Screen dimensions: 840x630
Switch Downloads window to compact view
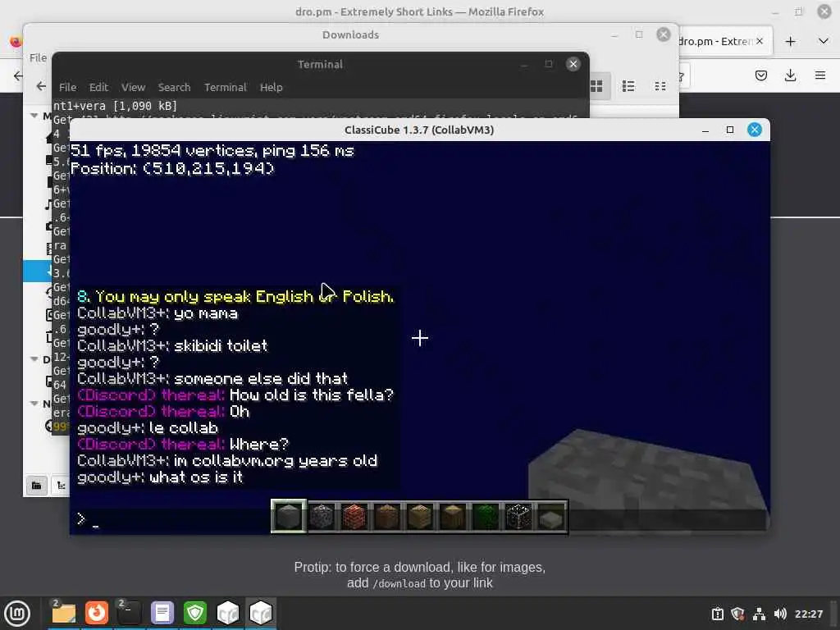(660, 85)
